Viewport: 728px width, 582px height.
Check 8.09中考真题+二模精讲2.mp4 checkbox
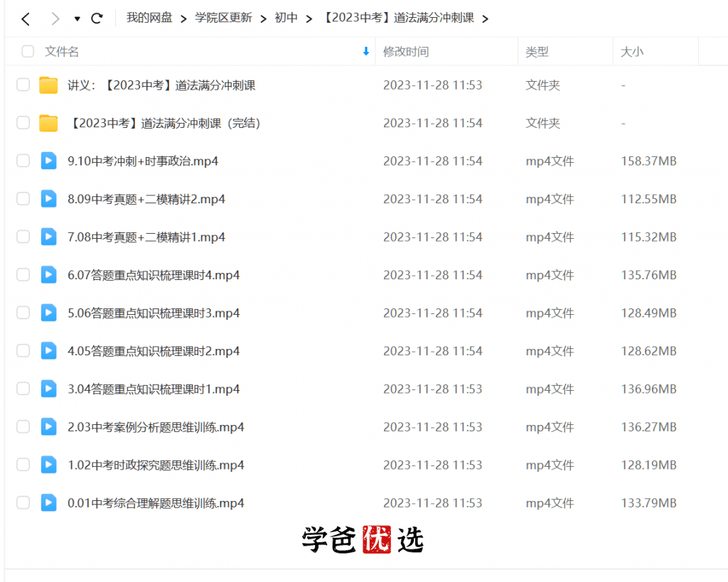coord(23,199)
